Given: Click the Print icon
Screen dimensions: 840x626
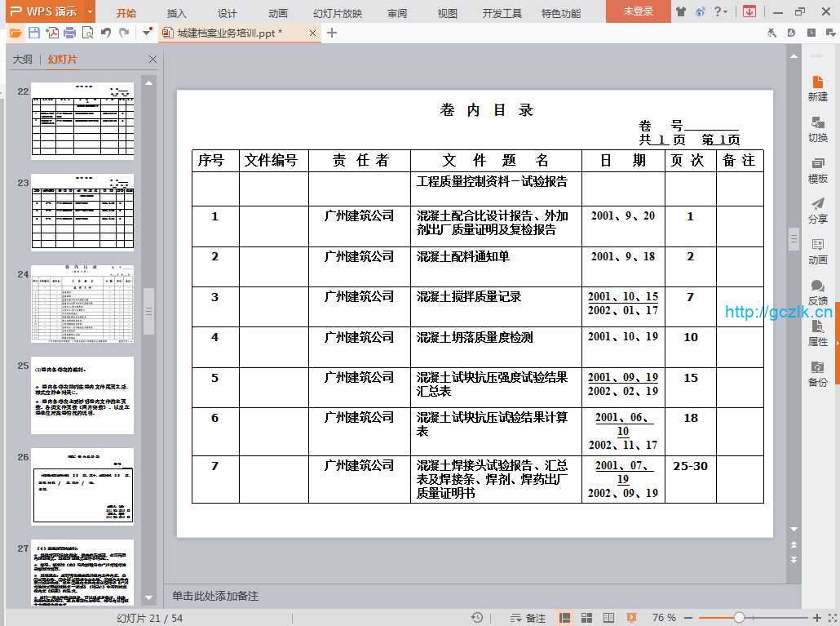Looking at the screenshot, I should point(70,33).
